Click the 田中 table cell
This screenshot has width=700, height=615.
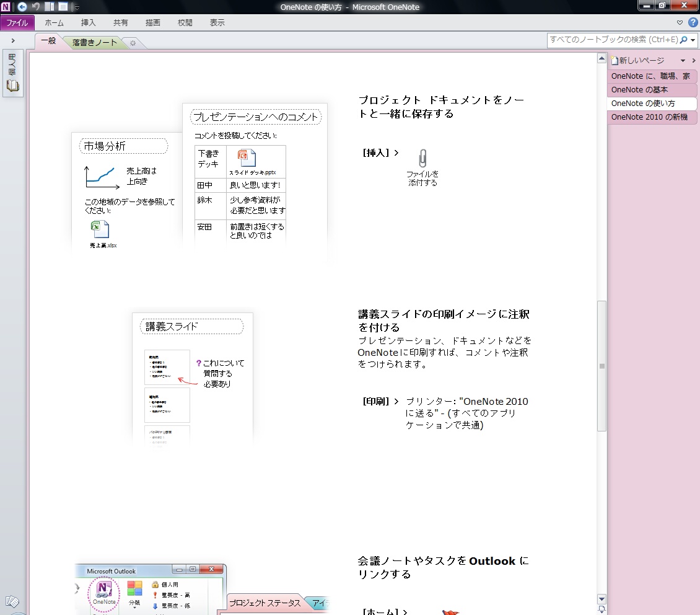211,185
